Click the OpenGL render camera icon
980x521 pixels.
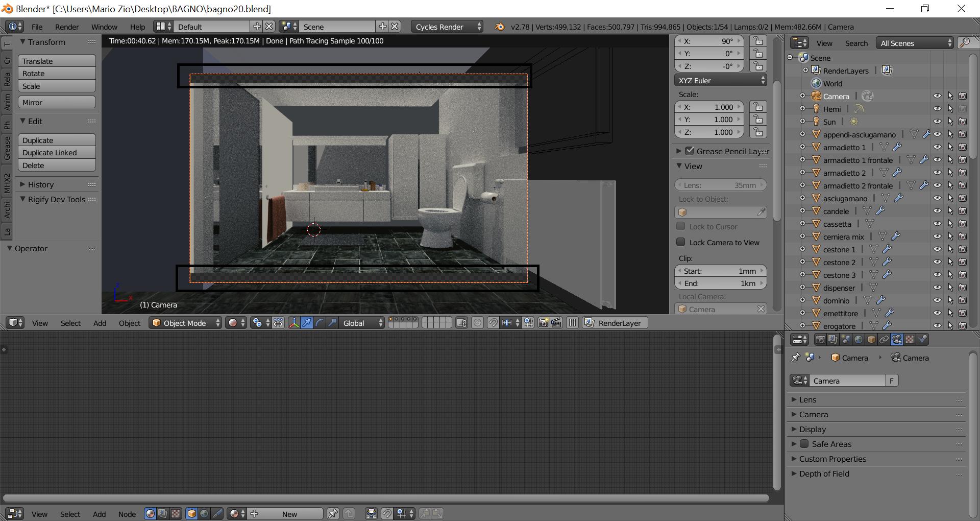pyautogui.click(x=542, y=323)
